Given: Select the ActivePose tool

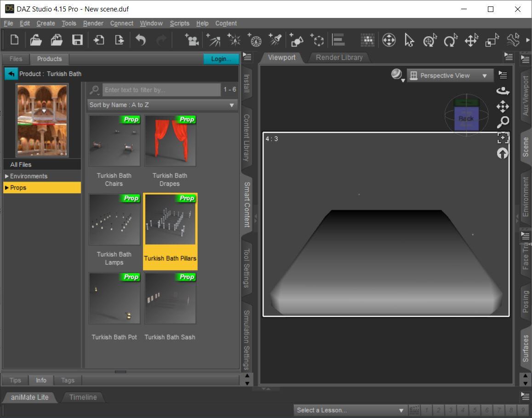Looking at the screenshot, I should coord(513,40).
